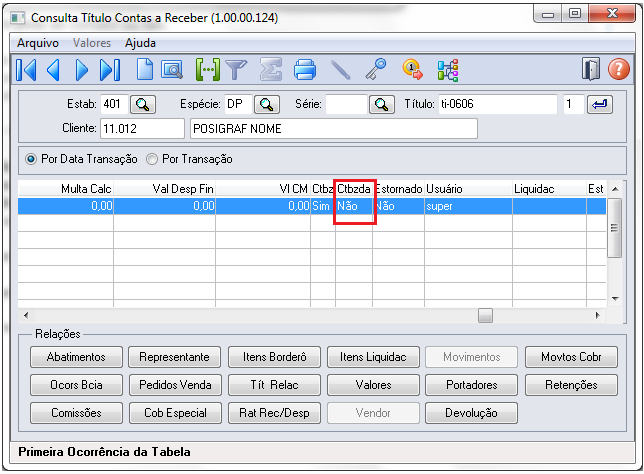Click the vertical scrollbar thumb
The height and width of the screenshot is (474, 644).
pyautogui.click(x=614, y=228)
